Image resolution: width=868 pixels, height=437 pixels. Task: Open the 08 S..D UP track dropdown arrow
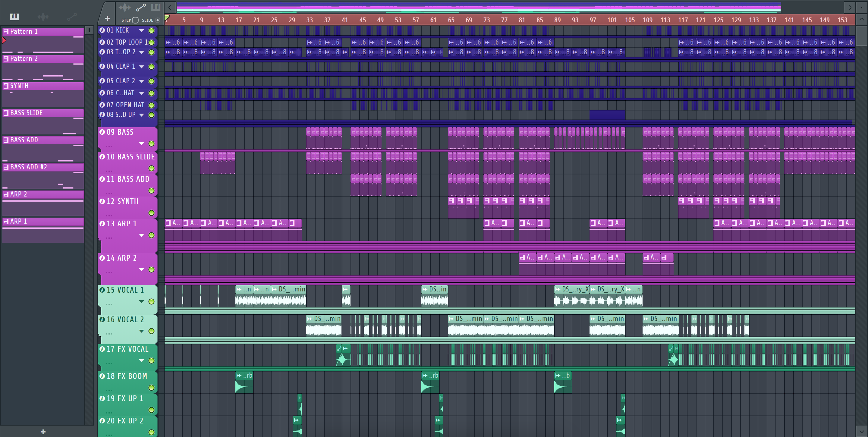tap(142, 115)
